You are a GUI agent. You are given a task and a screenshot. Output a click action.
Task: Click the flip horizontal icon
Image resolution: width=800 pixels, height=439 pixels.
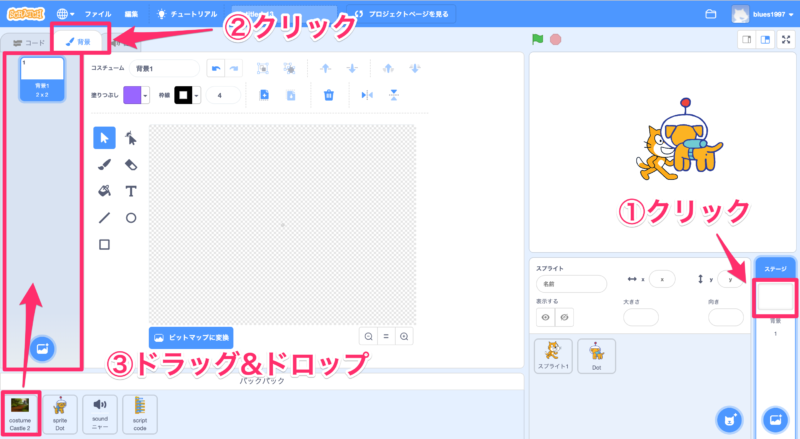click(367, 95)
